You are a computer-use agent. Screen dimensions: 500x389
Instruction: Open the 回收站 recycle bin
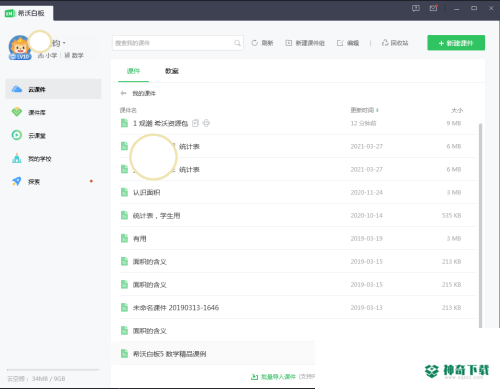[x=395, y=43]
